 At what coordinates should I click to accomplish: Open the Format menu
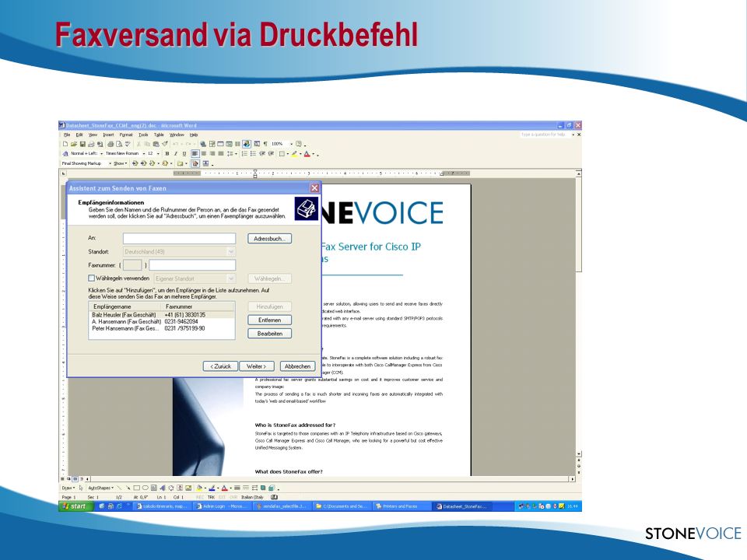[x=126, y=135]
